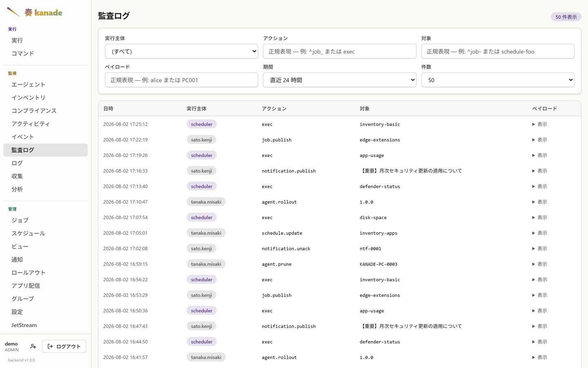This screenshot has height=368, width=588.
Task: Open JetStream in the sidebar
Action: 45,325
